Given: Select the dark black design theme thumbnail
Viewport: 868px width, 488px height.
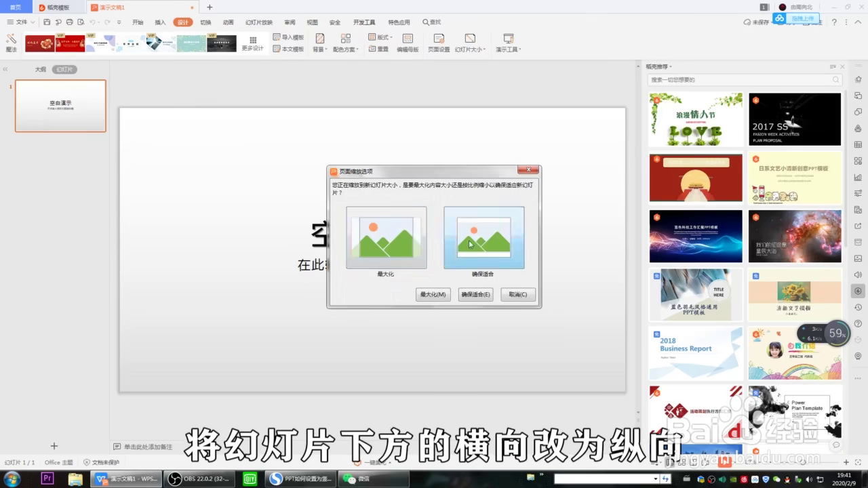Looking at the screenshot, I should (222, 43).
